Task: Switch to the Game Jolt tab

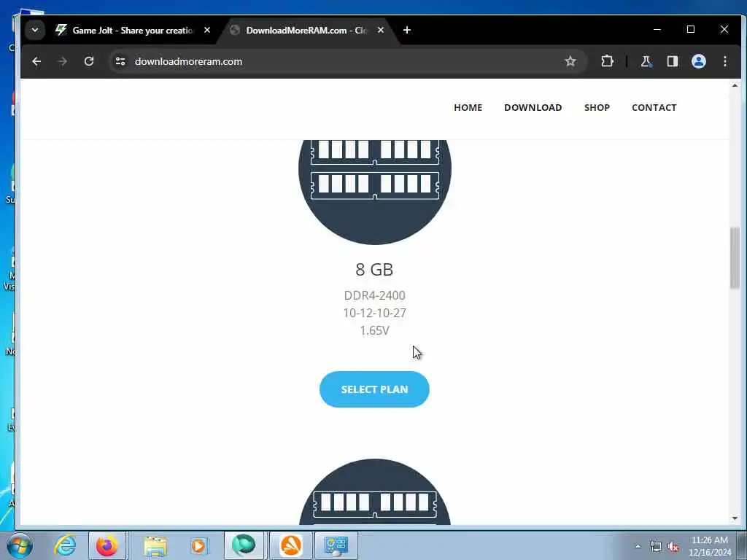Action: (133, 30)
